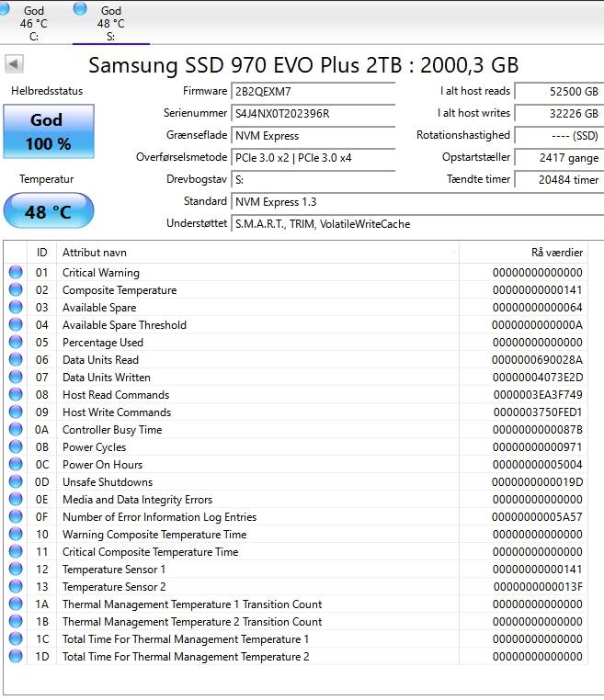Click the status orb for Composite Temperature

pos(16,289)
